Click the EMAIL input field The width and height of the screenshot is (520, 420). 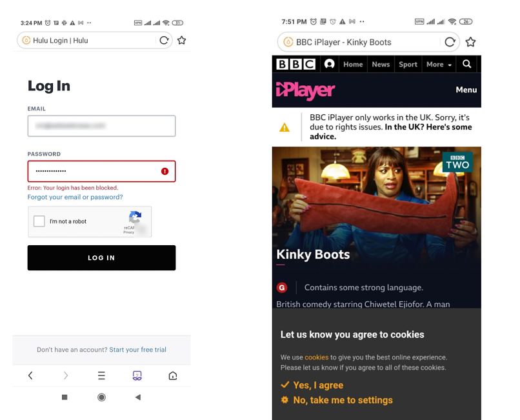click(101, 126)
